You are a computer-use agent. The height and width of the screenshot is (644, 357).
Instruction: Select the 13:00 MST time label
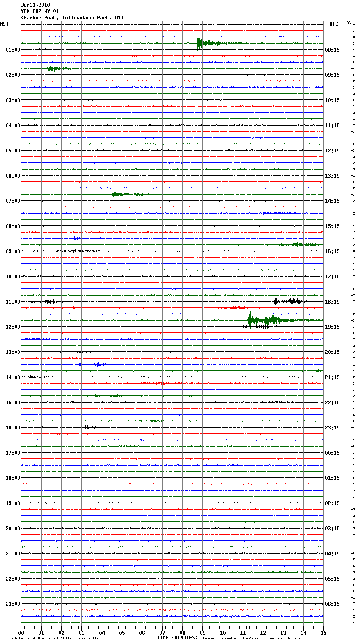point(13,352)
